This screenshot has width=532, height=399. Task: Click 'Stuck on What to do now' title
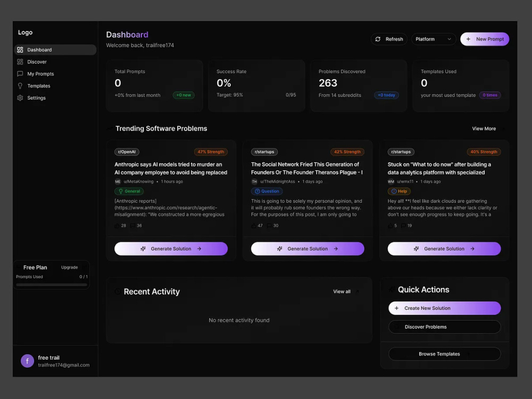(439, 168)
